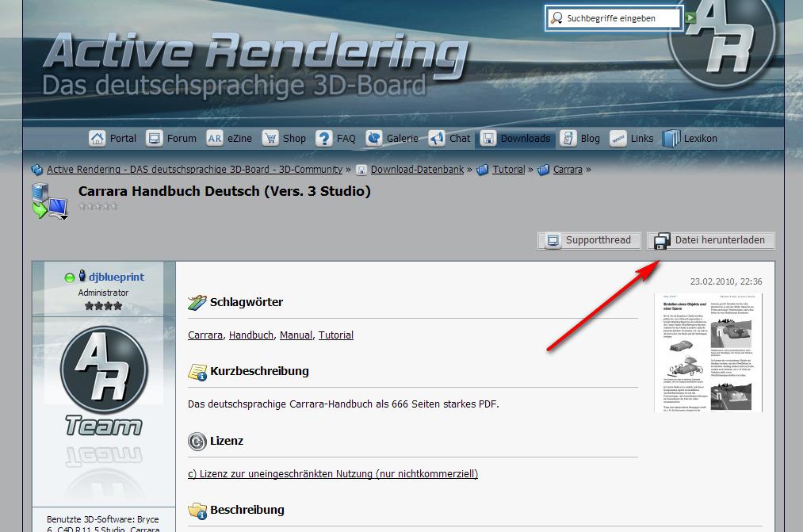Click the Galerie palette icon
The image size is (803, 532).
[374, 138]
